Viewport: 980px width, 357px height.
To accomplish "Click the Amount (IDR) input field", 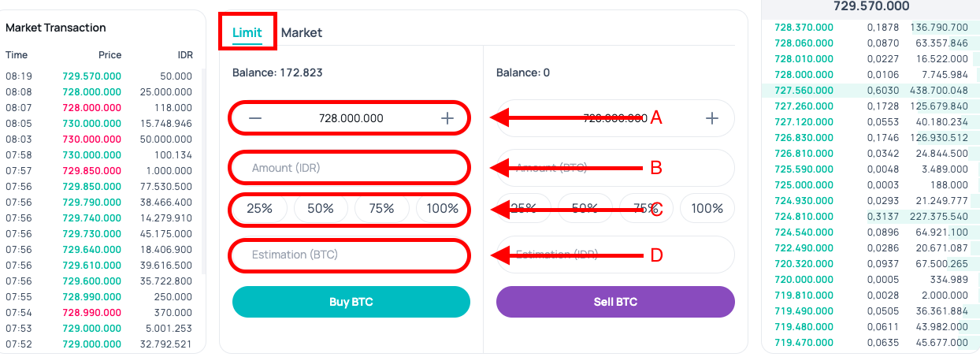I will 349,168.
